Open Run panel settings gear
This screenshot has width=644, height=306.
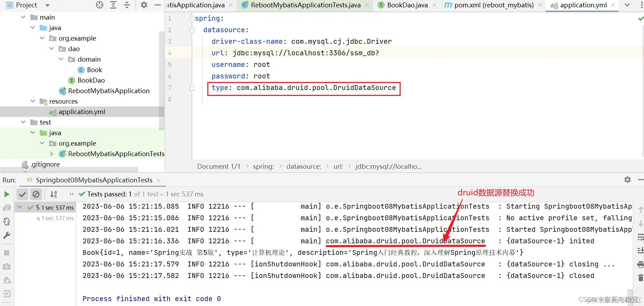(628, 180)
